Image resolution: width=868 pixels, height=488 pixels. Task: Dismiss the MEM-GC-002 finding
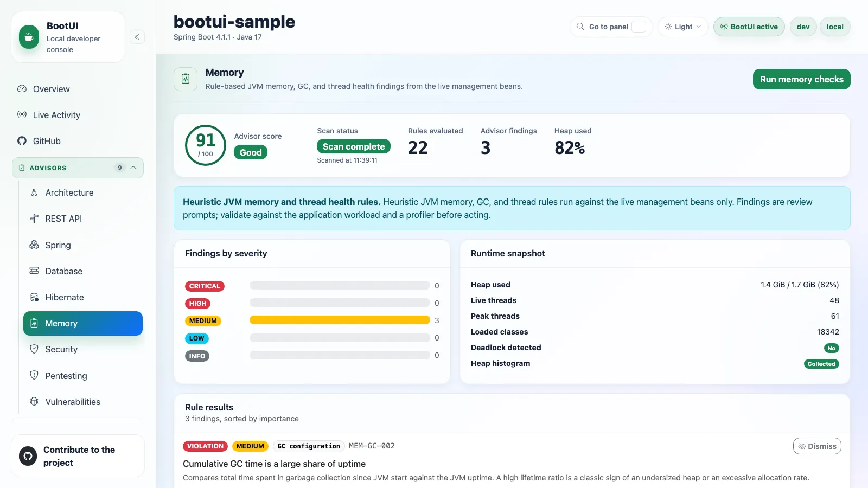tap(817, 446)
